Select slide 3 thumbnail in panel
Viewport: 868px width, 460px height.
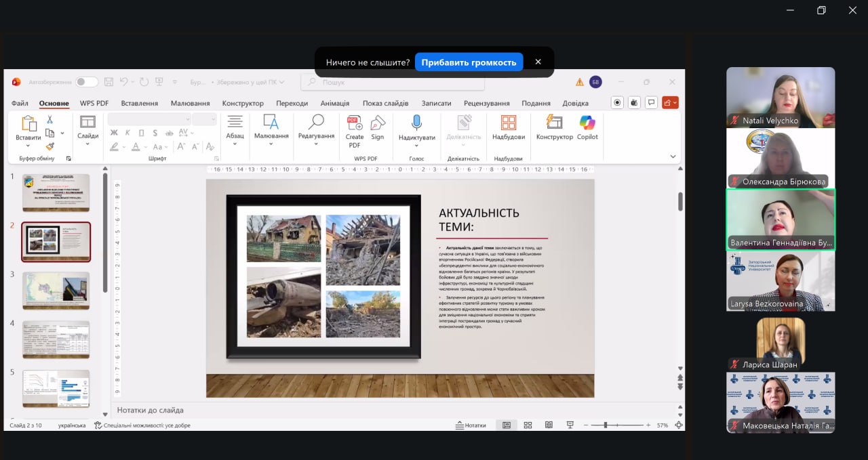point(56,291)
